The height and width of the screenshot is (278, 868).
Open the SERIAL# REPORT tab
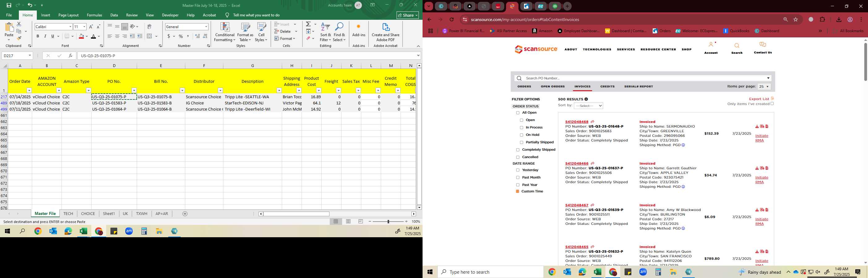point(638,86)
